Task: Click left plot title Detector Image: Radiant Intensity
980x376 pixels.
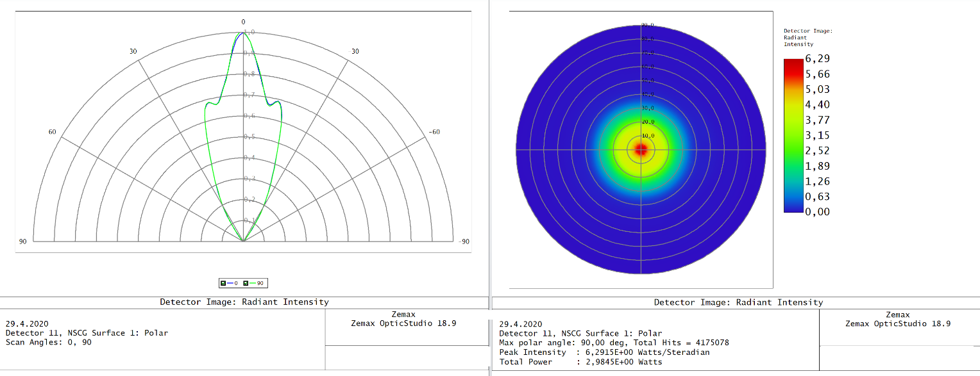Action: 244,302
